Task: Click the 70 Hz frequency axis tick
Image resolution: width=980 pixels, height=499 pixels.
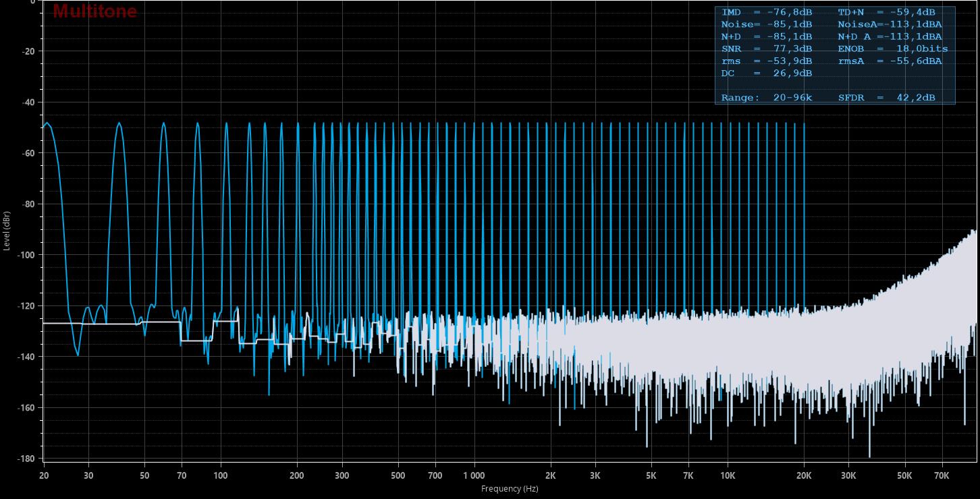Action: (x=182, y=475)
